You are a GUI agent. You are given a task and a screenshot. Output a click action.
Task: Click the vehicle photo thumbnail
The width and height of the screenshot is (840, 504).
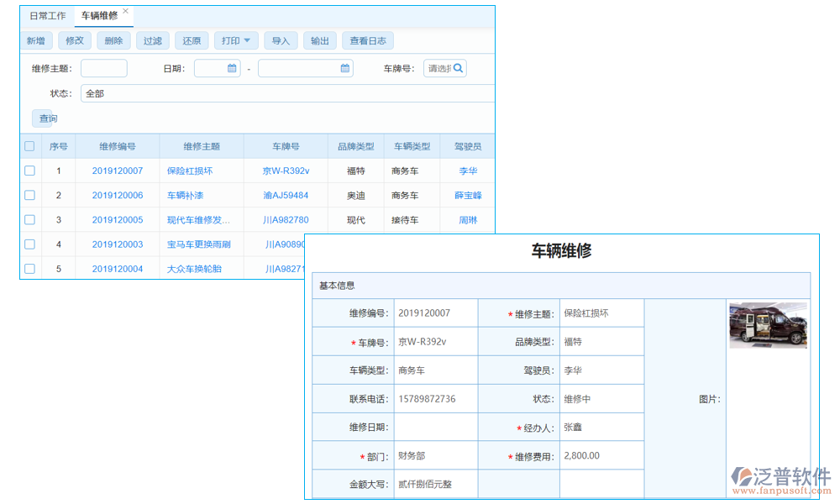(767, 325)
